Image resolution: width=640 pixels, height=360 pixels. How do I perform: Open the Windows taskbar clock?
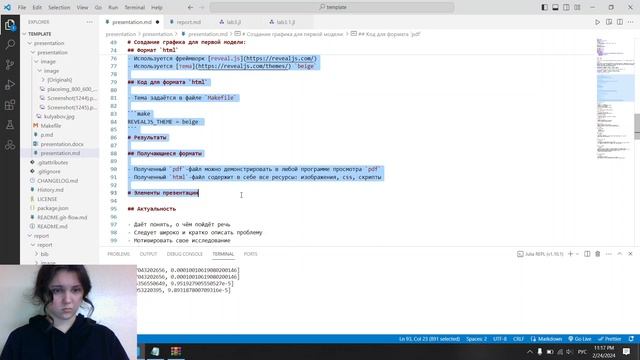(x=604, y=351)
